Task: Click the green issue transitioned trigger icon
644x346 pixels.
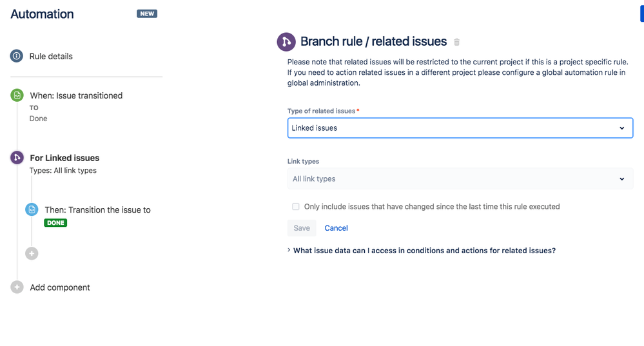Action: (17, 95)
